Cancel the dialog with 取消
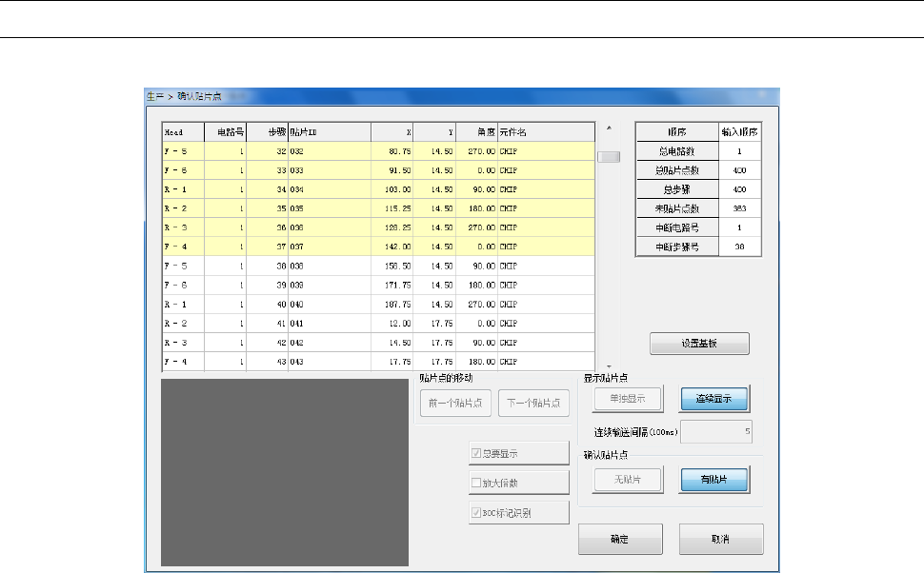Image resolution: width=924 pixels, height=573 pixels. (x=720, y=539)
